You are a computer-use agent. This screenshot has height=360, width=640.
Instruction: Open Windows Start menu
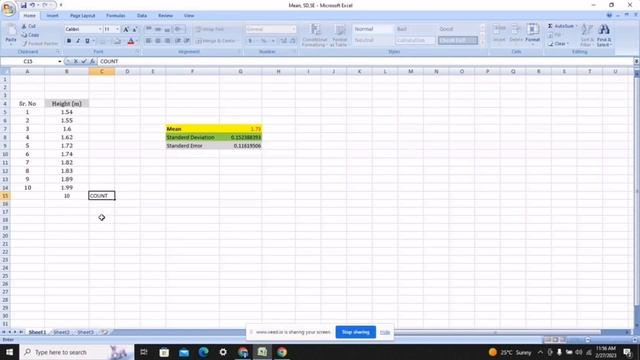tap(9, 352)
